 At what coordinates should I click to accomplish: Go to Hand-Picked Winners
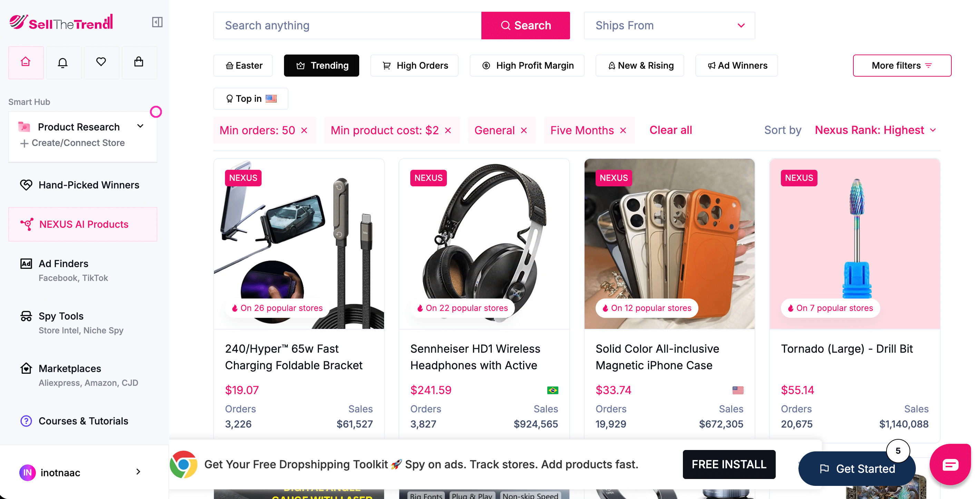88,185
